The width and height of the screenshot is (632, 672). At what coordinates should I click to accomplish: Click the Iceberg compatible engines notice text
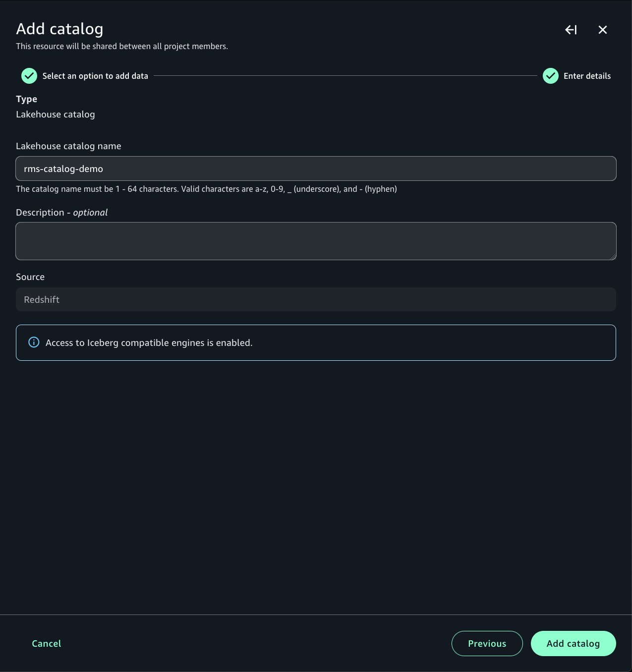pyautogui.click(x=149, y=343)
